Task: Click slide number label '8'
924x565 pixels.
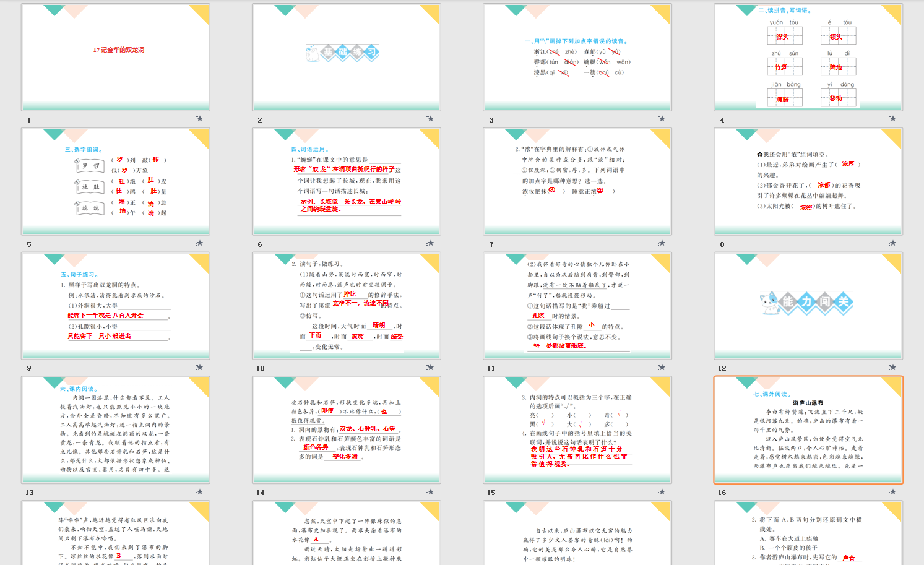Action: point(722,244)
